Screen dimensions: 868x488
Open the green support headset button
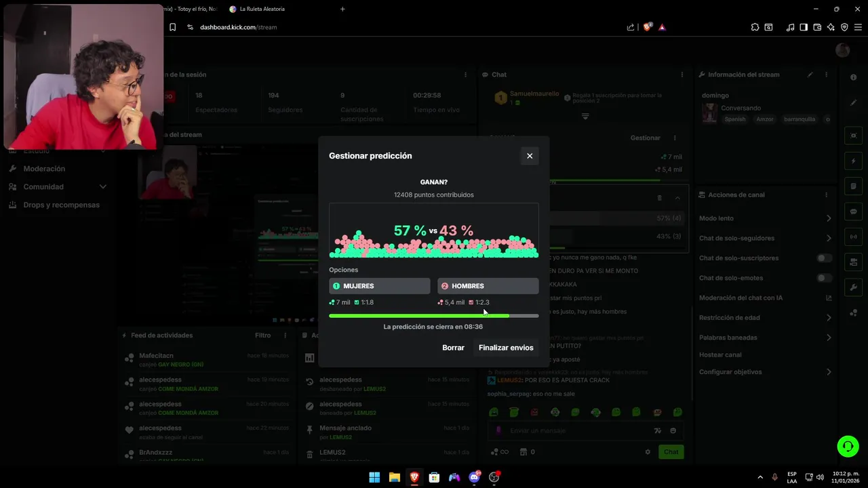[848, 446]
